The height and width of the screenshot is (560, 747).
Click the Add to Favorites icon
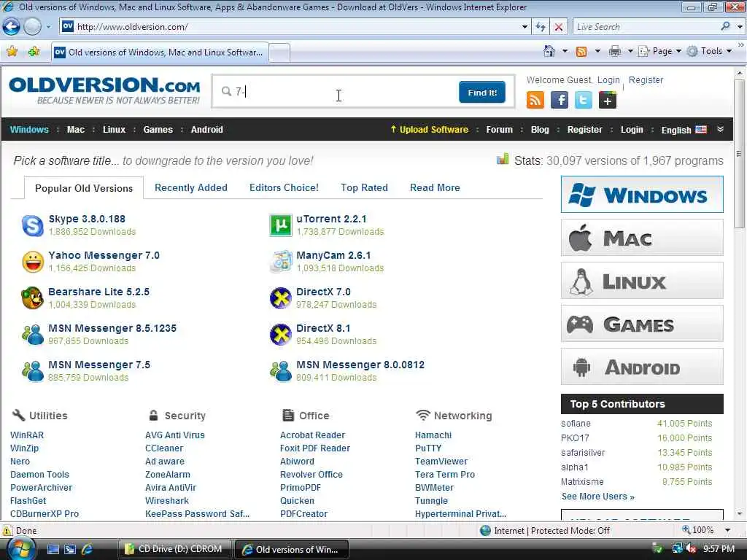(34, 52)
